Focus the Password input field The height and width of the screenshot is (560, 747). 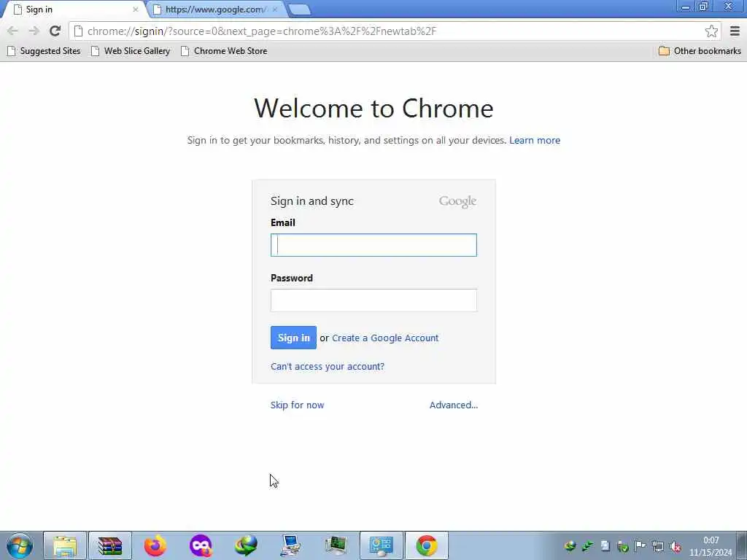373,300
